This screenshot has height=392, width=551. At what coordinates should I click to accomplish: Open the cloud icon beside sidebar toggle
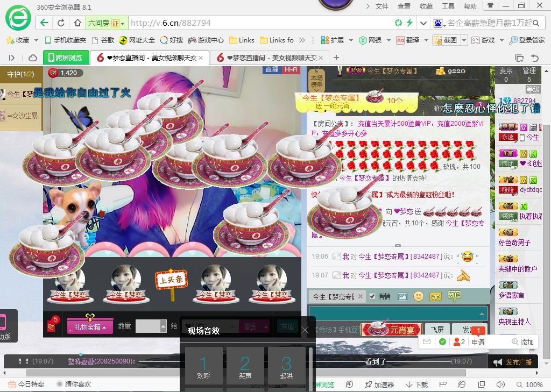coord(32,58)
